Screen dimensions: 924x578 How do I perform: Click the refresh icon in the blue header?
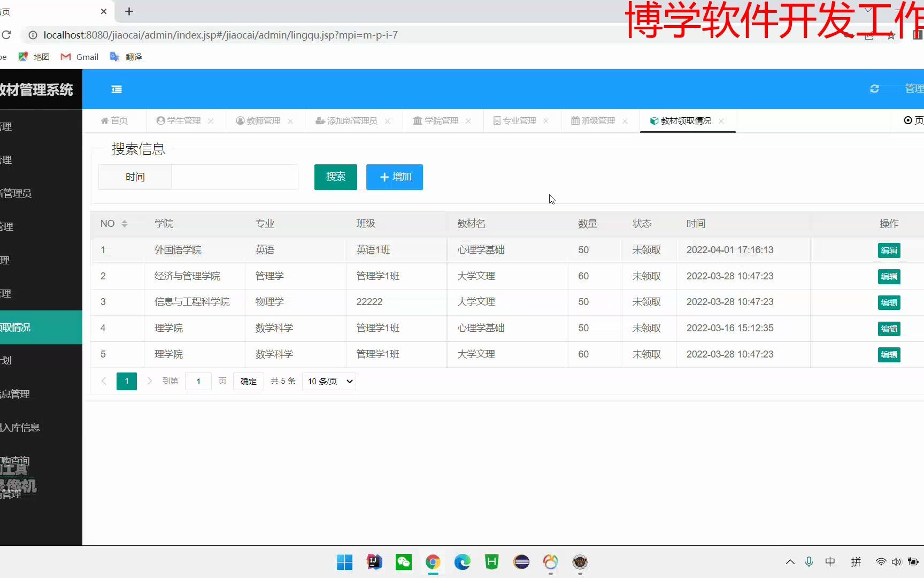tap(874, 88)
